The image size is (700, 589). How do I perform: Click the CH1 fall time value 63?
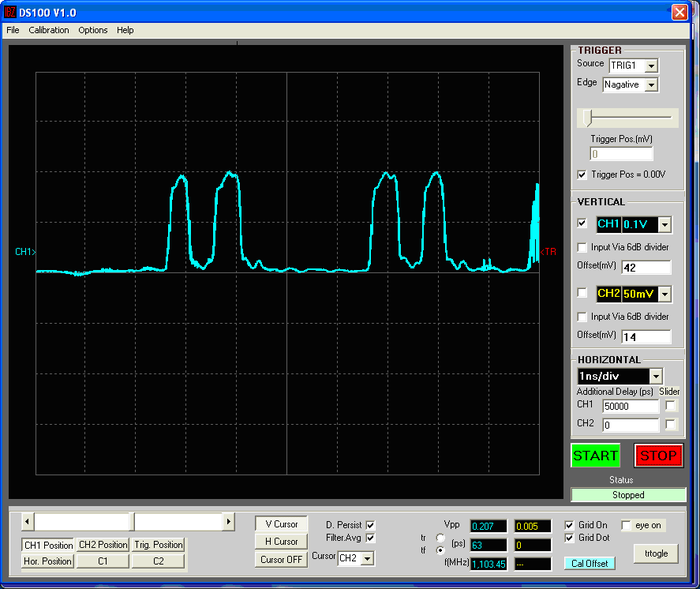tap(488, 545)
